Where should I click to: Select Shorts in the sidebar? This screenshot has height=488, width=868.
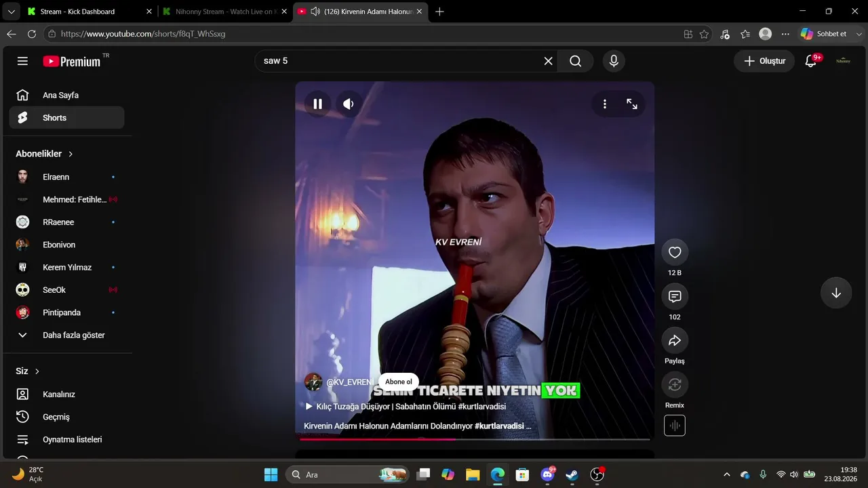[x=66, y=117]
